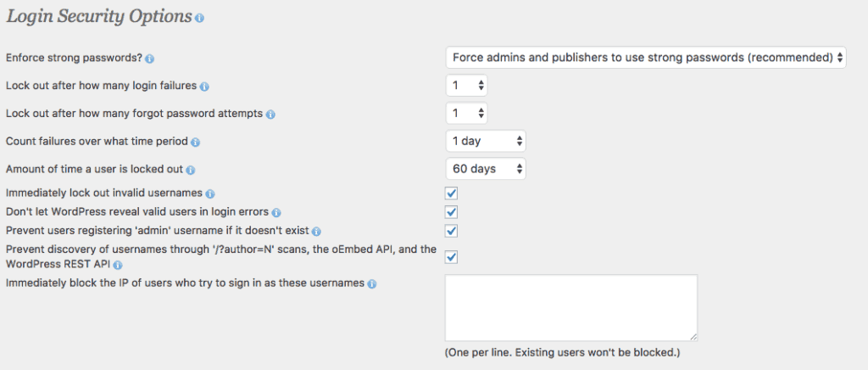
Task: Click info icon for 'admin' username registration
Action: pos(316,231)
